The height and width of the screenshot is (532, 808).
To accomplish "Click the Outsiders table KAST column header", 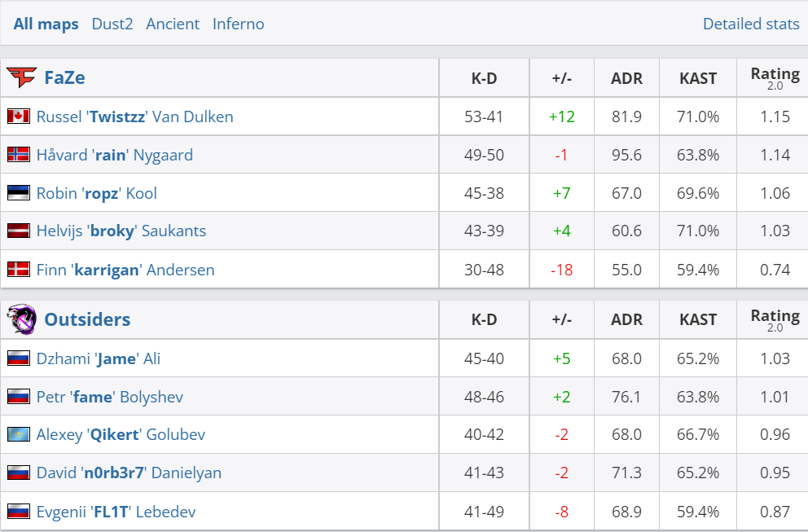I will tap(698, 319).
